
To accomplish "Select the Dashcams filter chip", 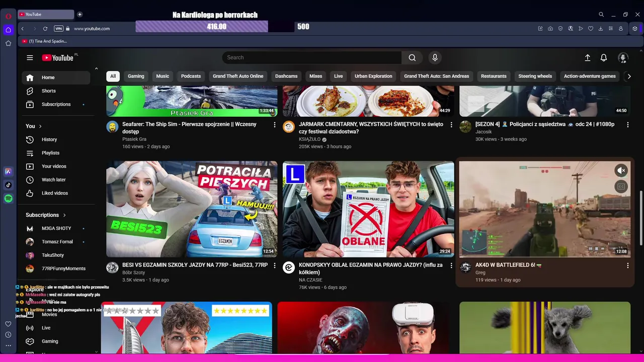I will (286, 76).
